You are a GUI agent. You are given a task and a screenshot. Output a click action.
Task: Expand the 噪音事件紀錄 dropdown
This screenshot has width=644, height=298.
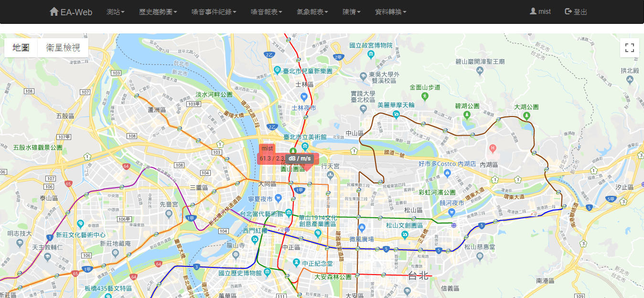coord(214,12)
